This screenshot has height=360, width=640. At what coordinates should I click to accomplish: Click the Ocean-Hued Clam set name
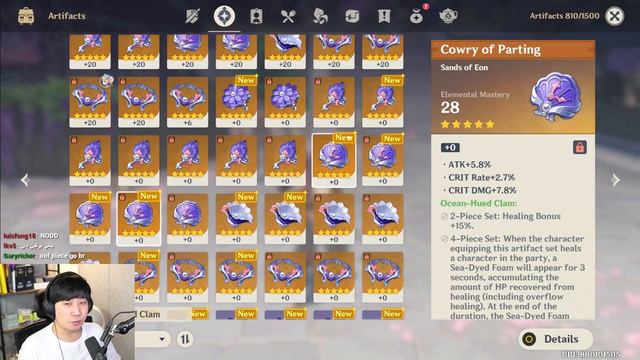pyautogui.click(x=478, y=203)
